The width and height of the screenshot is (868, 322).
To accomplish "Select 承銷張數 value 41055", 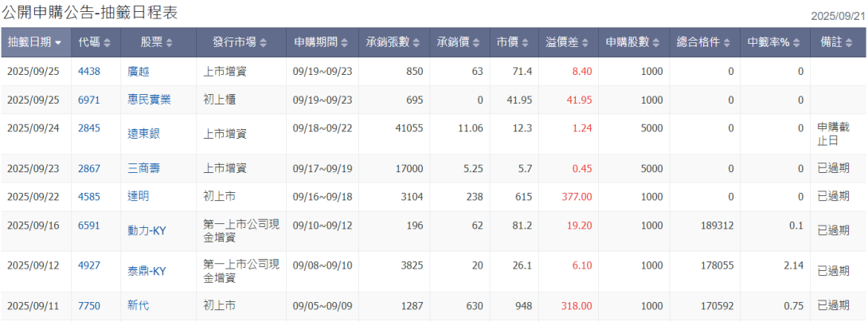I will (x=409, y=128).
